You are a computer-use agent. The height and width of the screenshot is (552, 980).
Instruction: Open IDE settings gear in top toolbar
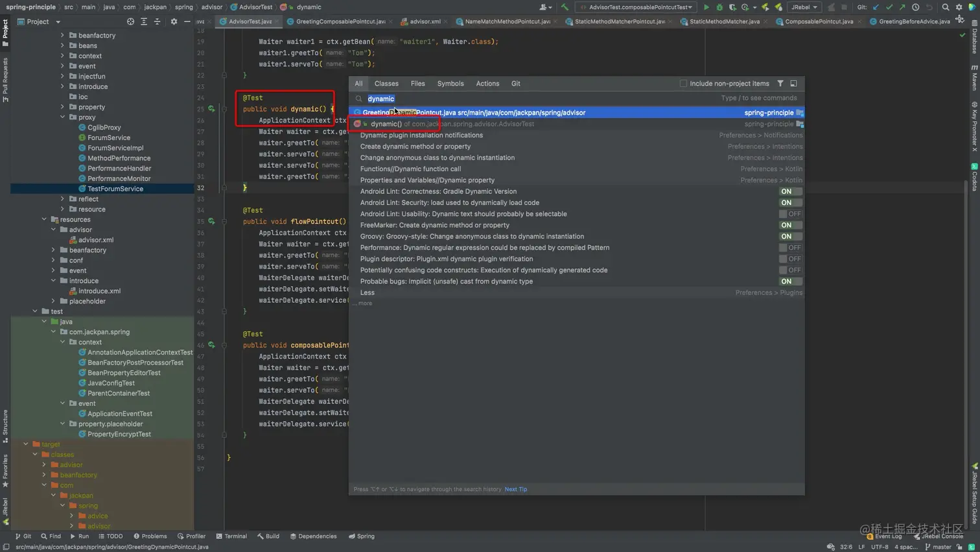coord(959,7)
